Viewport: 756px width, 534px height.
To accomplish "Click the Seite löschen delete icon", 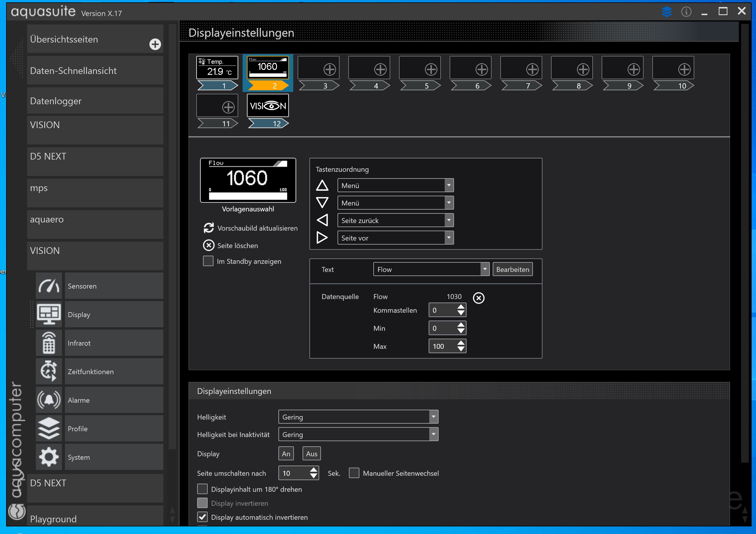I will coord(209,246).
